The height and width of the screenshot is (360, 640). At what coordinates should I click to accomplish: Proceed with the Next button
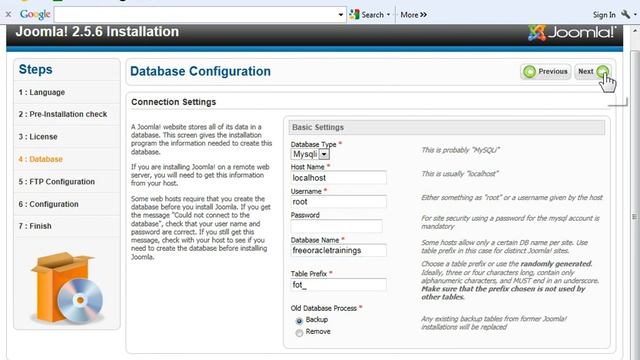click(593, 71)
